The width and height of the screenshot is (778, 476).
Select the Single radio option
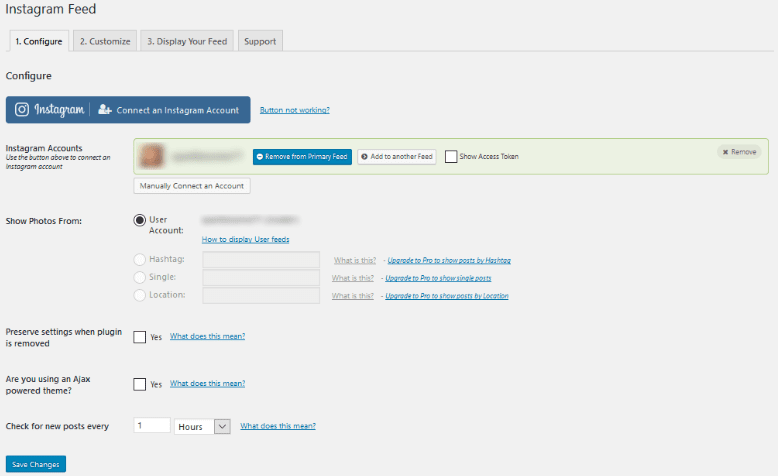[139, 277]
